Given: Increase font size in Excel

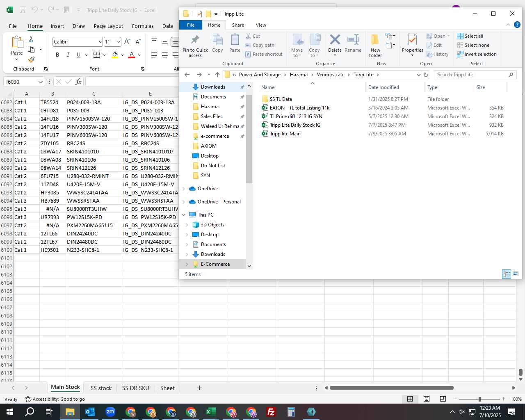Looking at the screenshot, I should click(x=127, y=41).
